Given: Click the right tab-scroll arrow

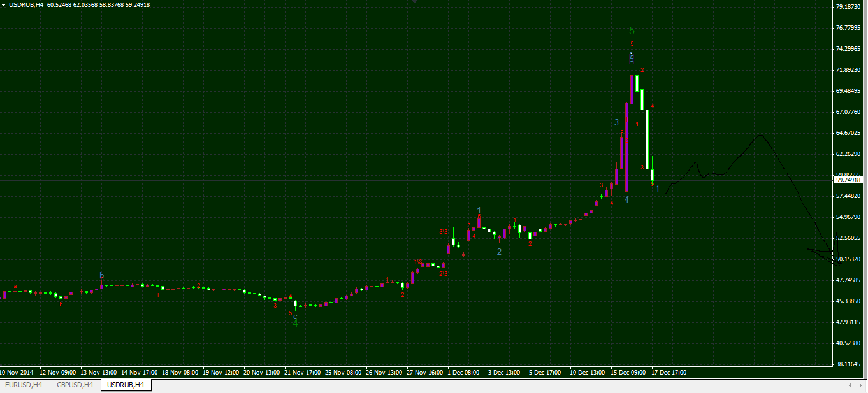Looking at the screenshot, I should pyautogui.click(x=860, y=385).
